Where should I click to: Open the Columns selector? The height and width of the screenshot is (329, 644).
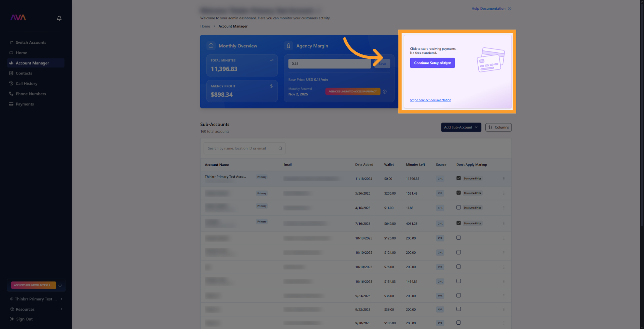(498, 128)
